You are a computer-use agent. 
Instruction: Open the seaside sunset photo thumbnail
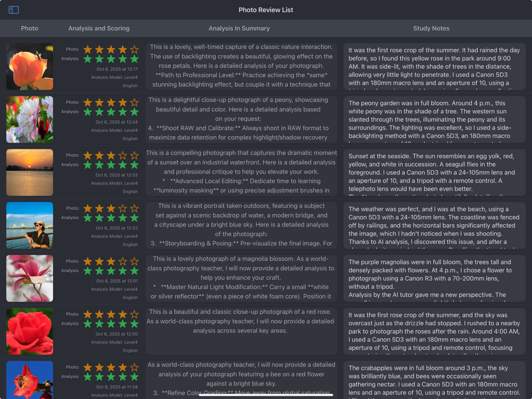tap(29, 172)
